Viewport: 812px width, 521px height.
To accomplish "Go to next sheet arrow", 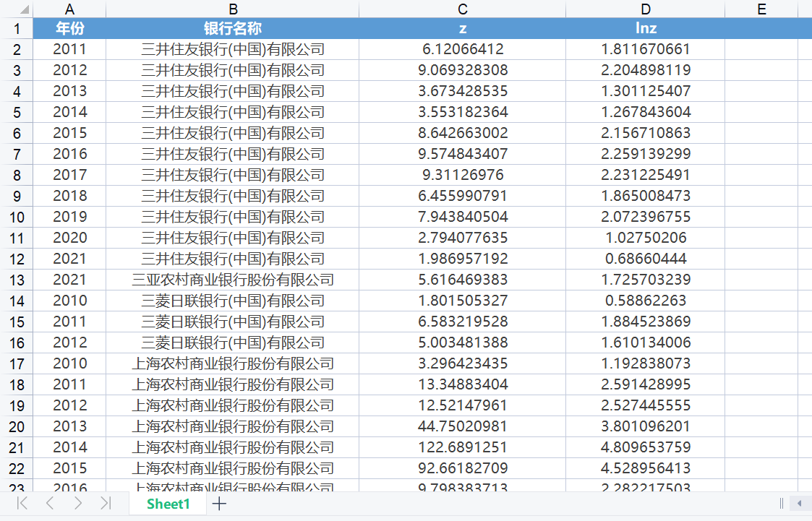I will coord(77,503).
